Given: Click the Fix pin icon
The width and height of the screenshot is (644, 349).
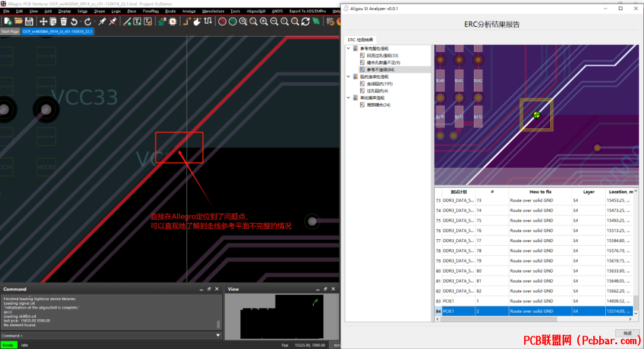Looking at the screenshot, I should coord(102,21).
